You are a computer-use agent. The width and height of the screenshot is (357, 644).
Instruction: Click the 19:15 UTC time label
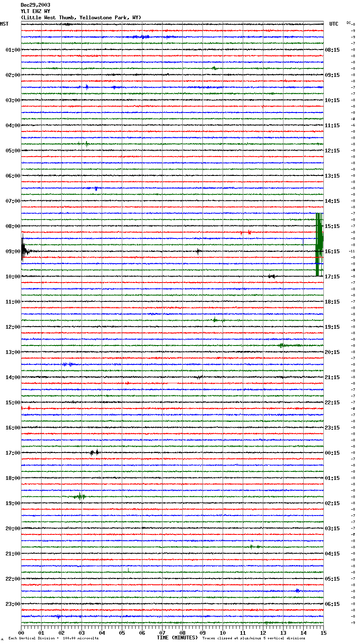coord(332,327)
